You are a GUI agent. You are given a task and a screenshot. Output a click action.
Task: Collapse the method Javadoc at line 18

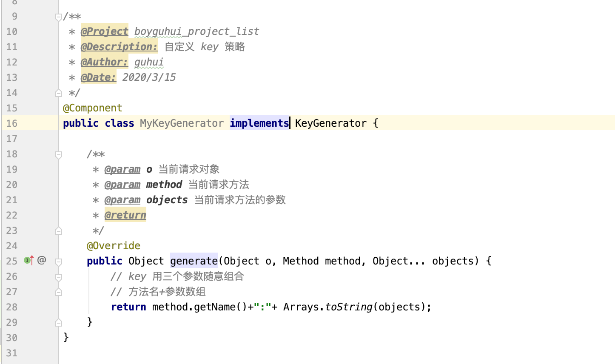click(x=59, y=155)
